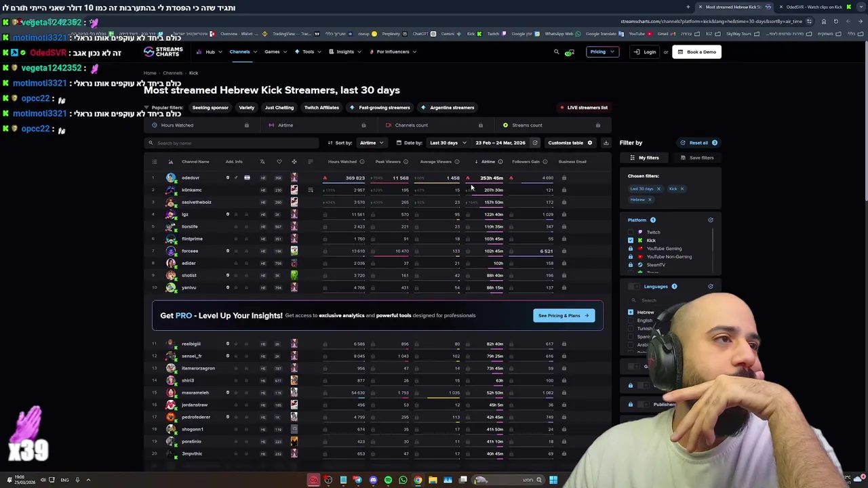Expand the Tools navigation dropdown
Screen dimensions: 868x488
(x=308, y=52)
